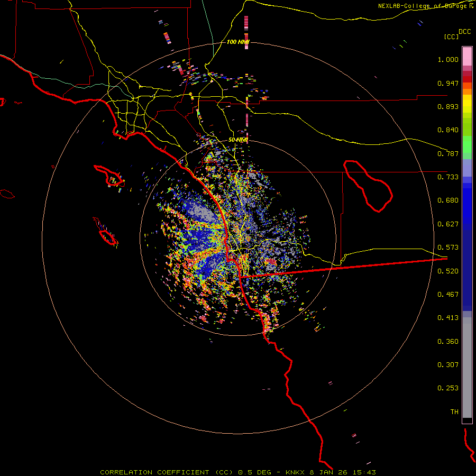Pick the yellow swatch on color bar
The image size is (476, 476).
click(x=467, y=104)
